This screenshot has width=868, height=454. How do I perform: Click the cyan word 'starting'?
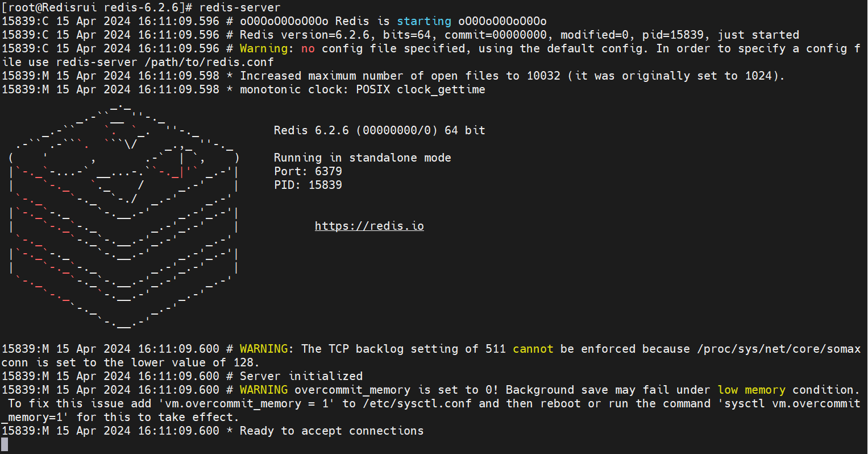[x=424, y=21]
